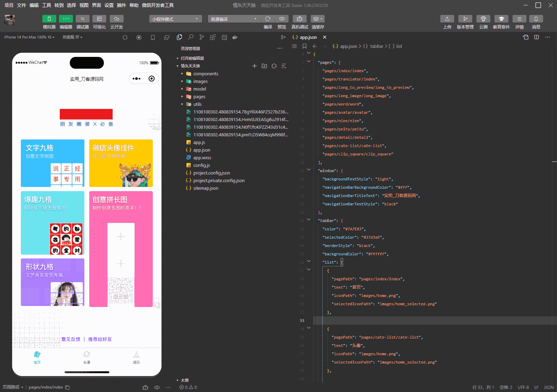Open the mini program mode (小程序模式) dropdown
This screenshot has height=392, width=557.
175,19
